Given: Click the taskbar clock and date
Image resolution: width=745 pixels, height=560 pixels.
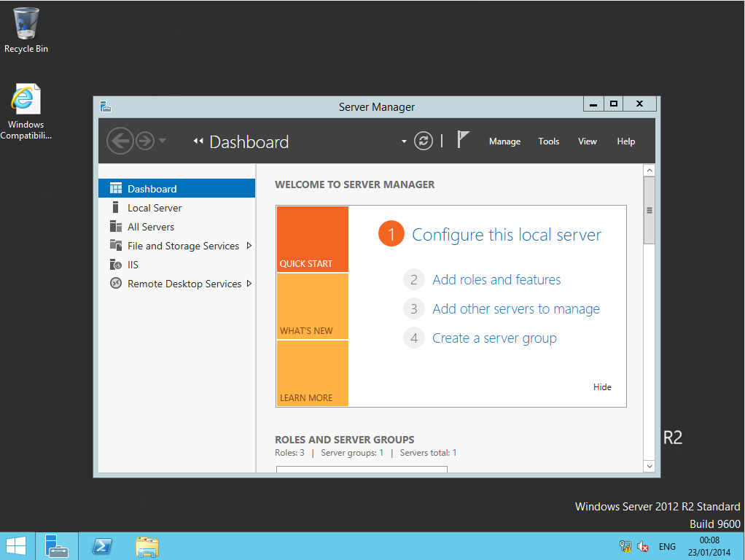Looking at the screenshot, I should [709, 546].
